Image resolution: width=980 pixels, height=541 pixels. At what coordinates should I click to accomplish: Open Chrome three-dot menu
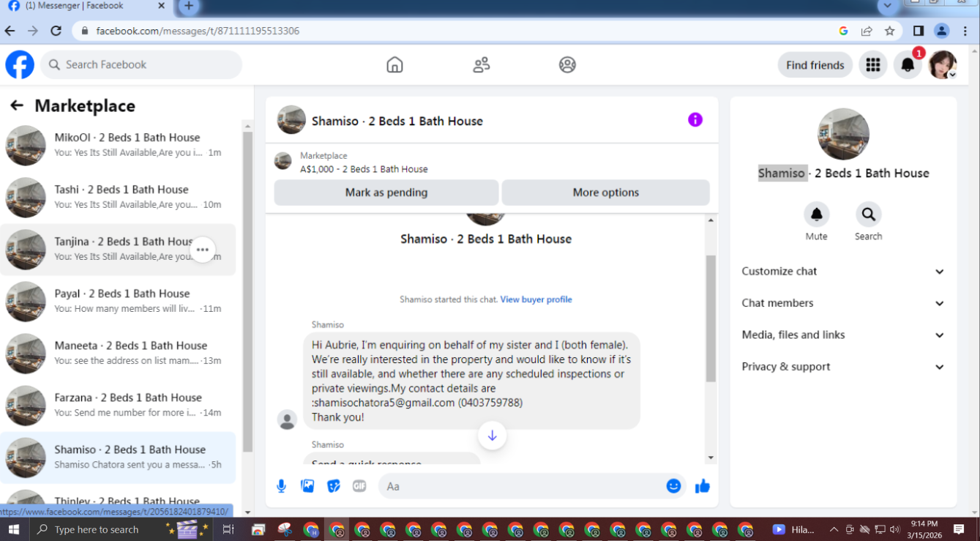tap(965, 31)
